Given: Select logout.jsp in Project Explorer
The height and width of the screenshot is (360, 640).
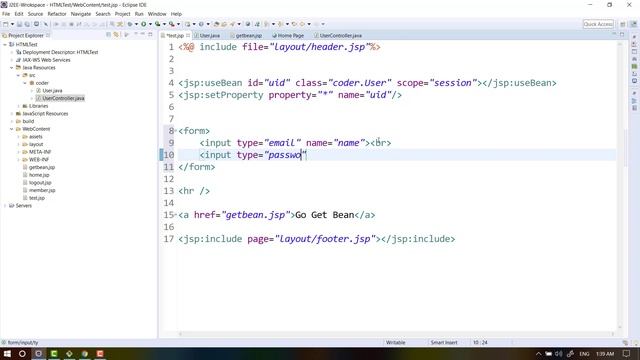Looking at the screenshot, I should pyautogui.click(x=40, y=183).
